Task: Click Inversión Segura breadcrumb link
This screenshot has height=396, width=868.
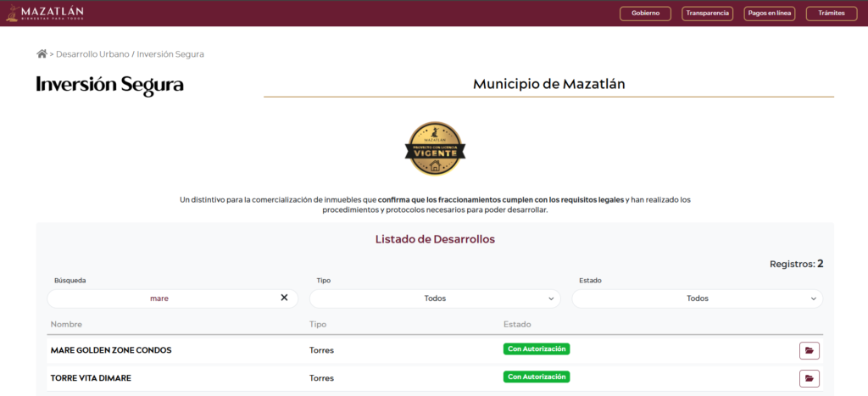Action: click(x=170, y=54)
